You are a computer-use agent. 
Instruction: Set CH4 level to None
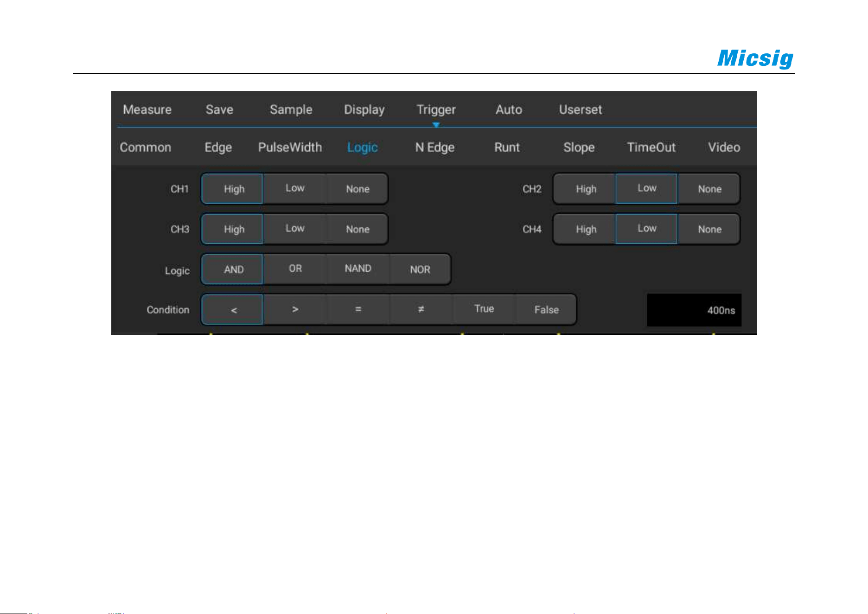709,229
